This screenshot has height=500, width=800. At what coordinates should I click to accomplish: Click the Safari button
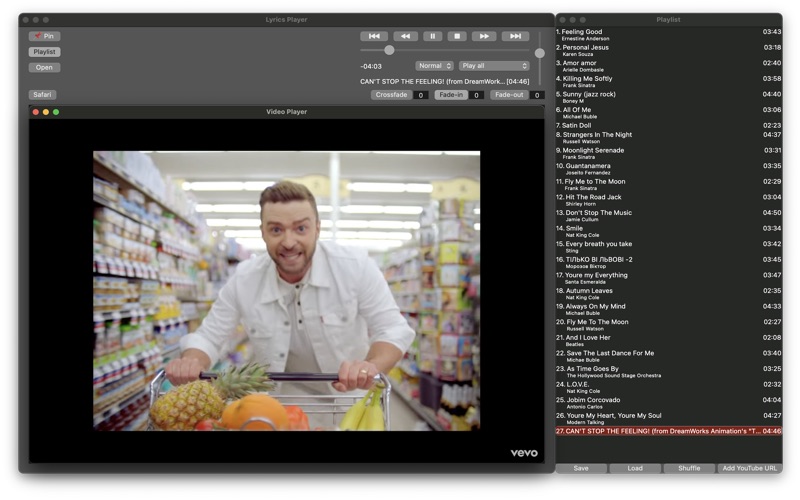42,95
